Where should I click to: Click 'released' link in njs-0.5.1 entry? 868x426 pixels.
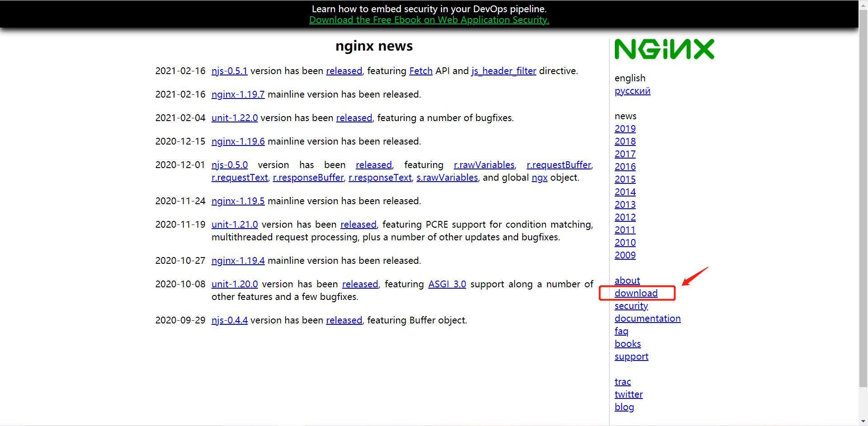(x=344, y=71)
